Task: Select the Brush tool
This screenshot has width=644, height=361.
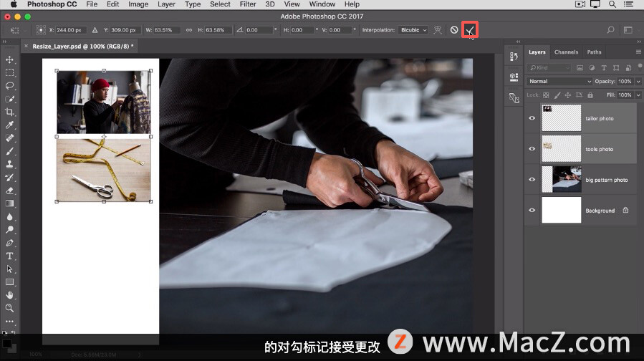Action: pos(9,151)
